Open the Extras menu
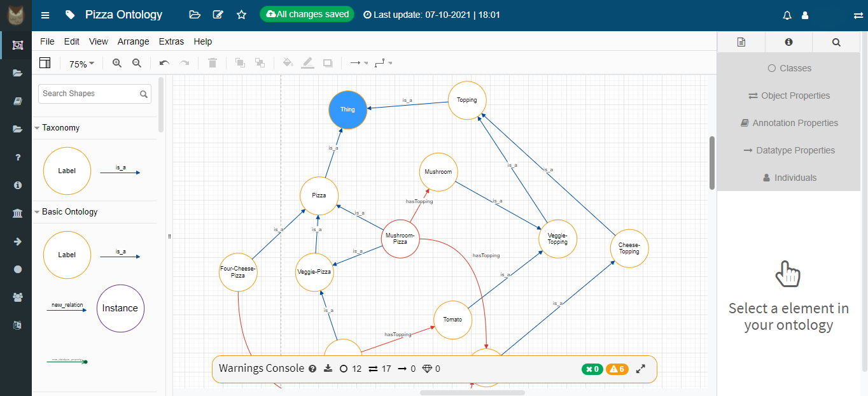 coord(171,41)
